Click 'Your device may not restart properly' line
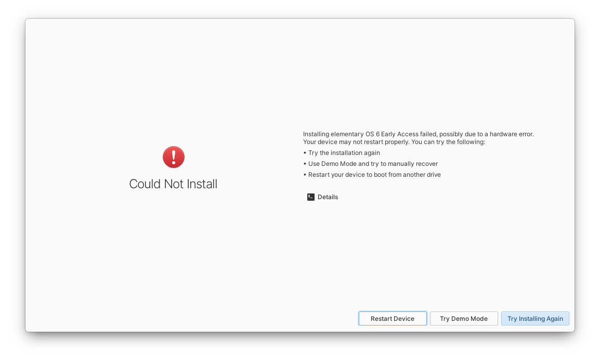This screenshot has height=364, width=600. (394, 142)
